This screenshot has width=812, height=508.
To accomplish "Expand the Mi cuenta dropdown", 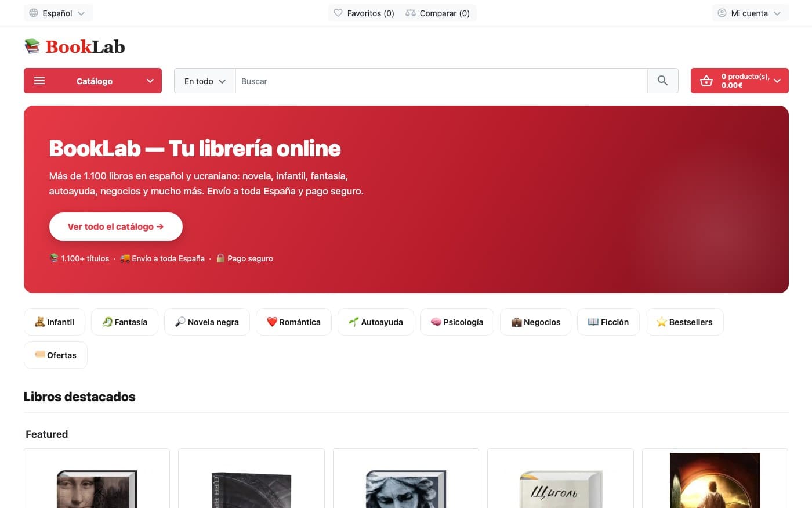I will (x=750, y=13).
